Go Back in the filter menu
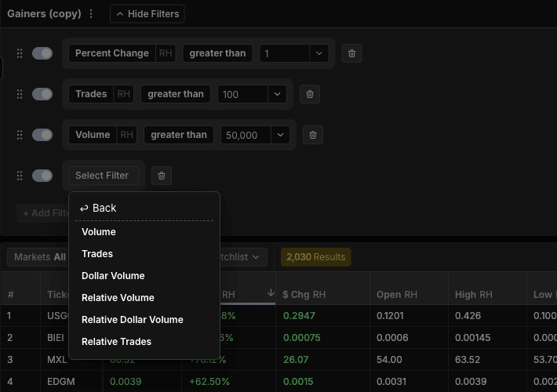This screenshot has width=557, height=392. (x=98, y=208)
